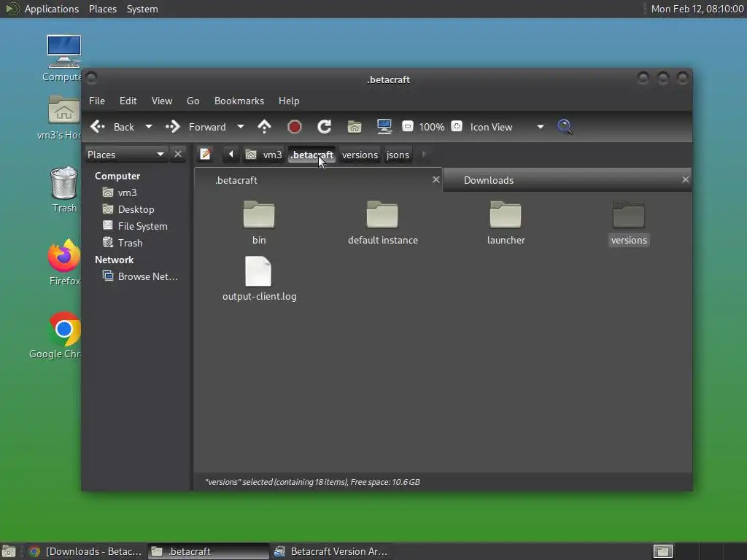Click status bar versions selected text
The width and height of the screenshot is (747, 560).
(312, 482)
